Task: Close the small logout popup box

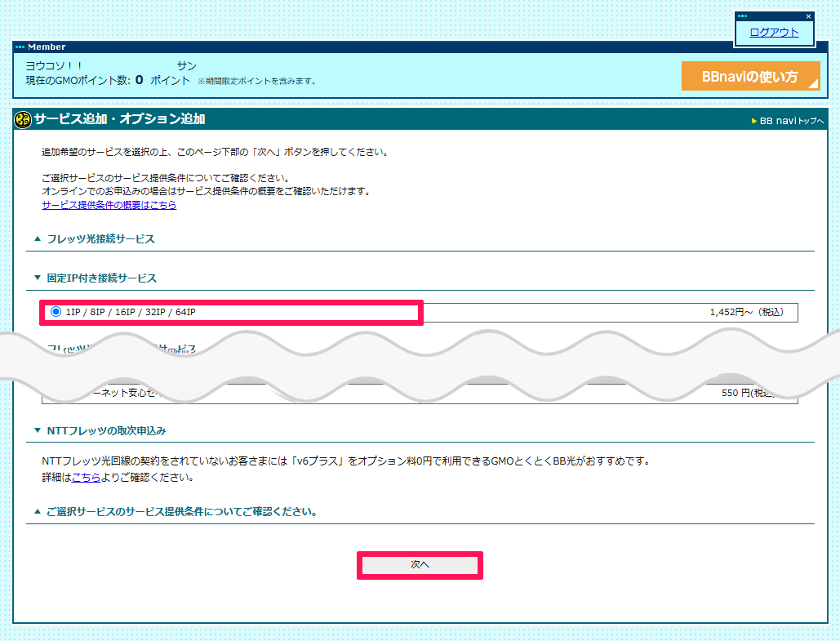Action: click(x=808, y=16)
